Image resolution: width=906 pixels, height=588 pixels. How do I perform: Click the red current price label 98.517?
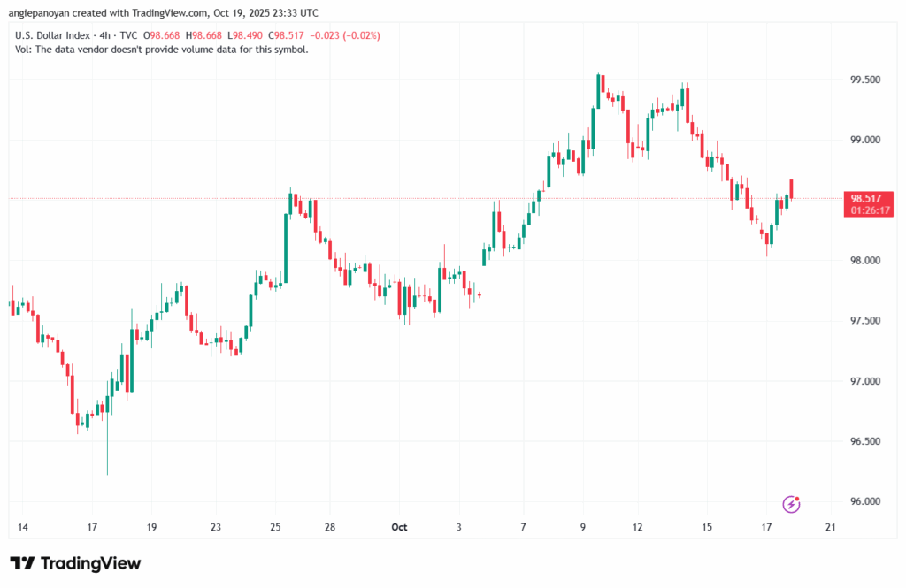click(x=868, y=198)
